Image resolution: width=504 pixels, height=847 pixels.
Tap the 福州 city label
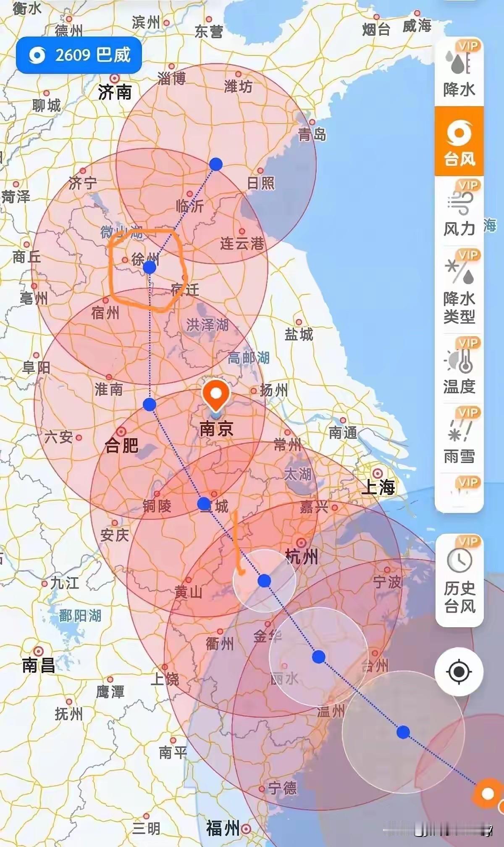click(x=223, y=829)
